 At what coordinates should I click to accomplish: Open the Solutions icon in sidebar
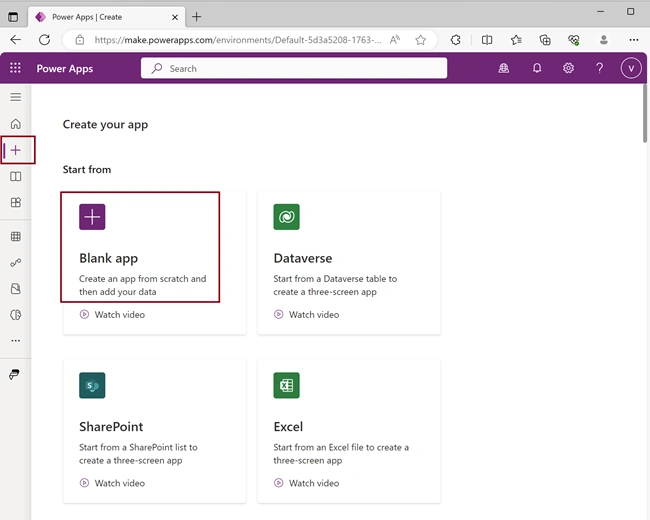pyautogui.click(x=16, y=289)
